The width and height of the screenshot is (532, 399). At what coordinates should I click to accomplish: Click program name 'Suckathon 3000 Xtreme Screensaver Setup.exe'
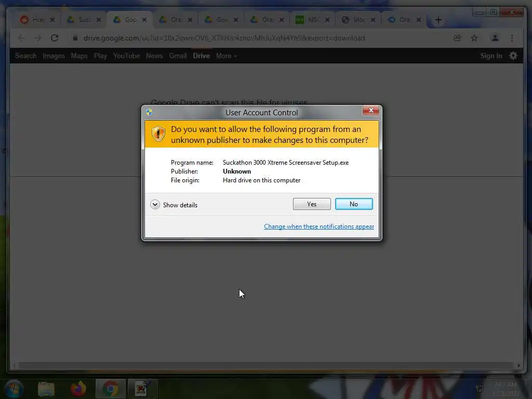[286, 163]
